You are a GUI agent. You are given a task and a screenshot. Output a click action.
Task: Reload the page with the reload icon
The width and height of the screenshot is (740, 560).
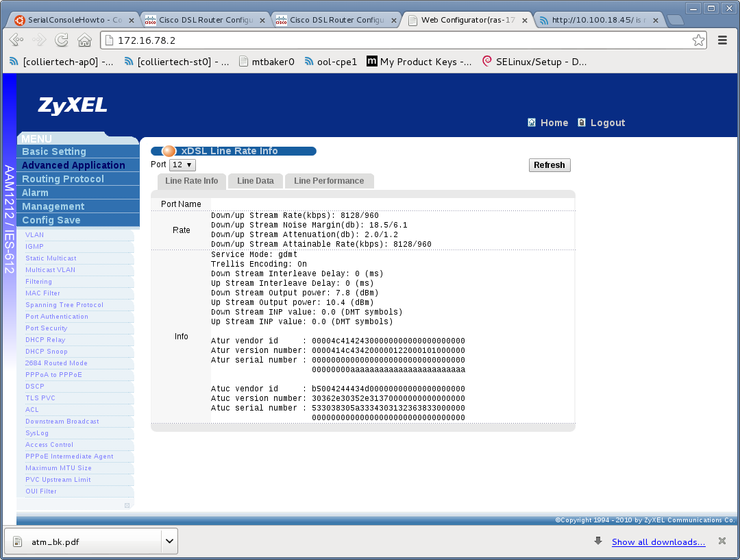tap(62, 40)
